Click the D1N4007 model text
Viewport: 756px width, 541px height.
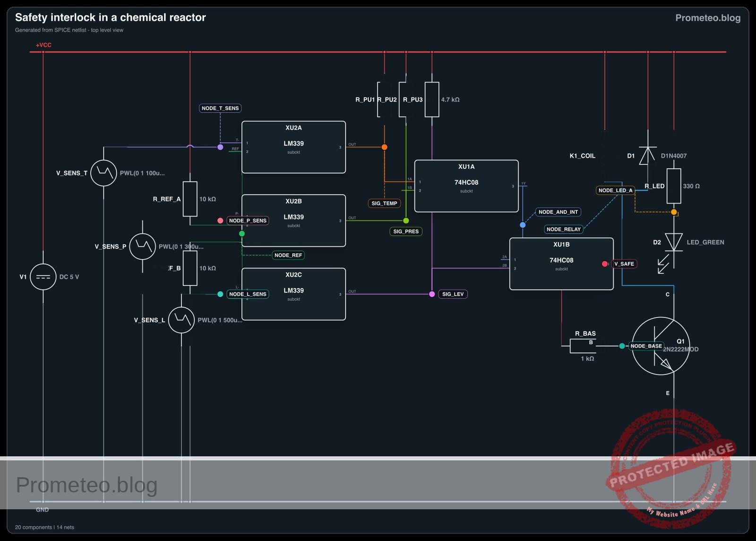pyautogui.click(x=673, y=156)
